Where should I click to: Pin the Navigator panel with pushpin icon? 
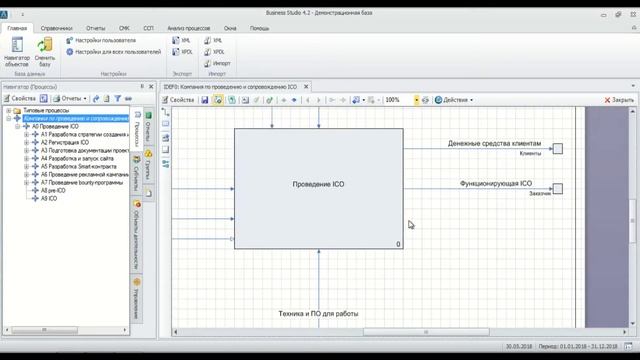point(142,87)
